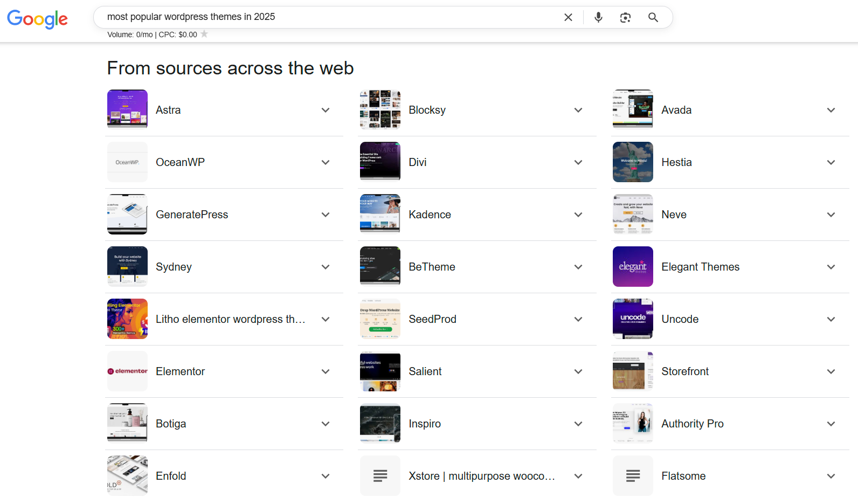Click the search input field
The width and height of the screenshot is (858, 504).
click(323, 17)
